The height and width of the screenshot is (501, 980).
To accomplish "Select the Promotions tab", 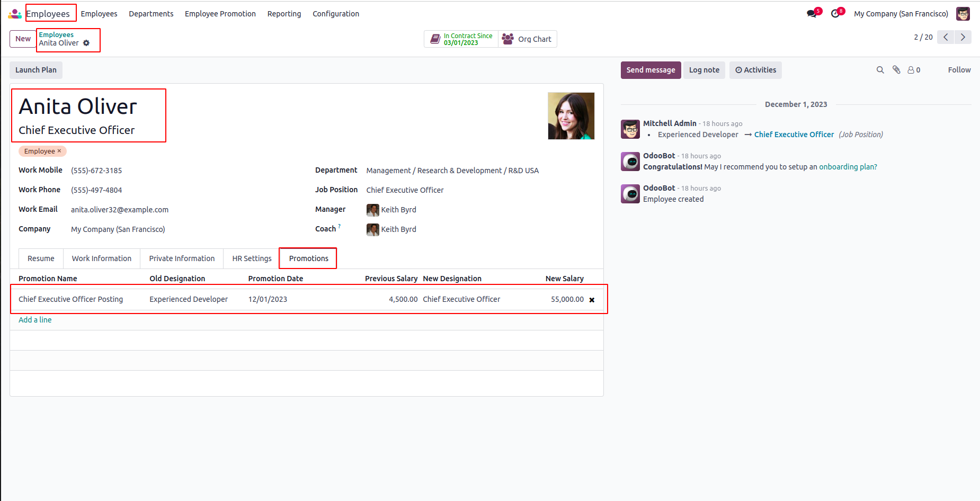I will coord(309,258).
